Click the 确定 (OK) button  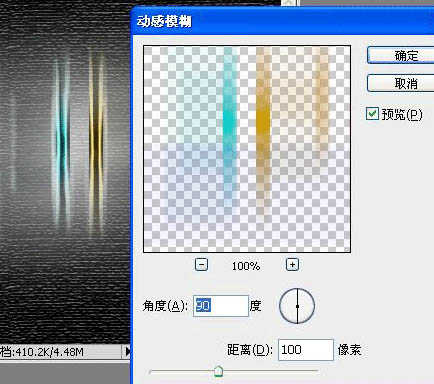(x=400, y=55)
